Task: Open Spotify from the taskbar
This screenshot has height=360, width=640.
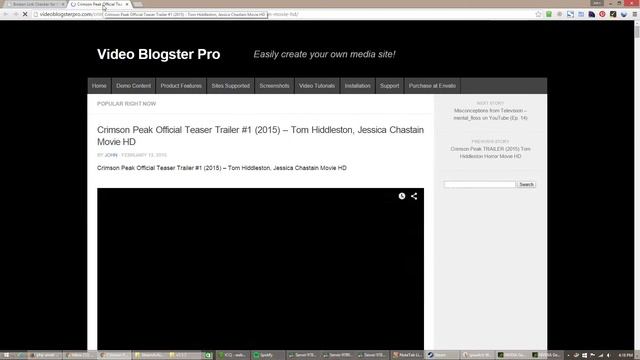Action: (x=268, y=355)
